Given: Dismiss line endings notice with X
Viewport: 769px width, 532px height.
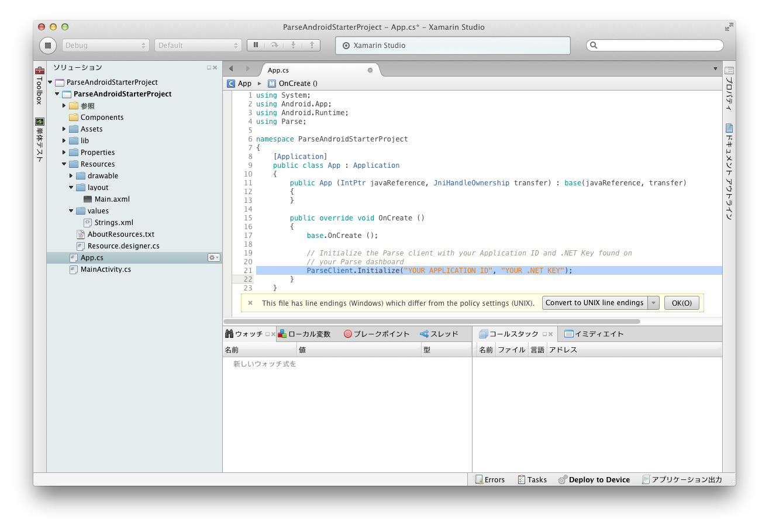Looking at the screenshot, I should (250, 303).
